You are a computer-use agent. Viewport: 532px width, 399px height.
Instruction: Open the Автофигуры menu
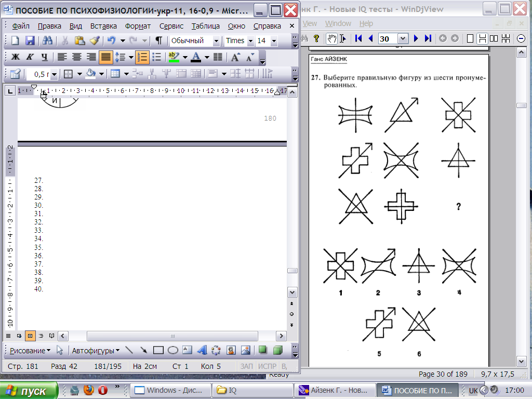click(x=96, y=351)
